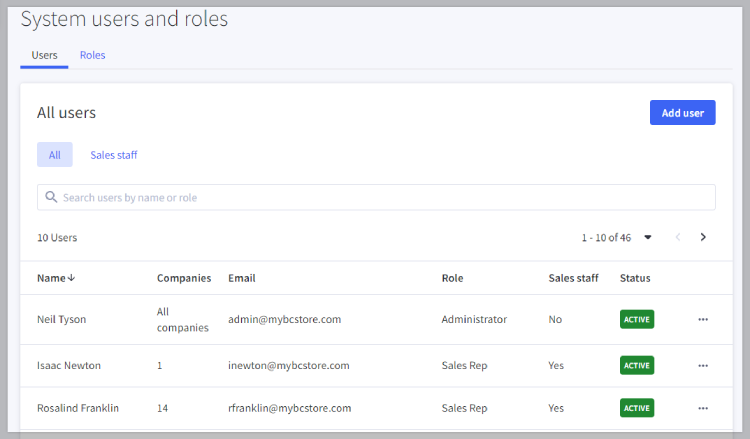Click the Email column header

(x=242, y=278)
